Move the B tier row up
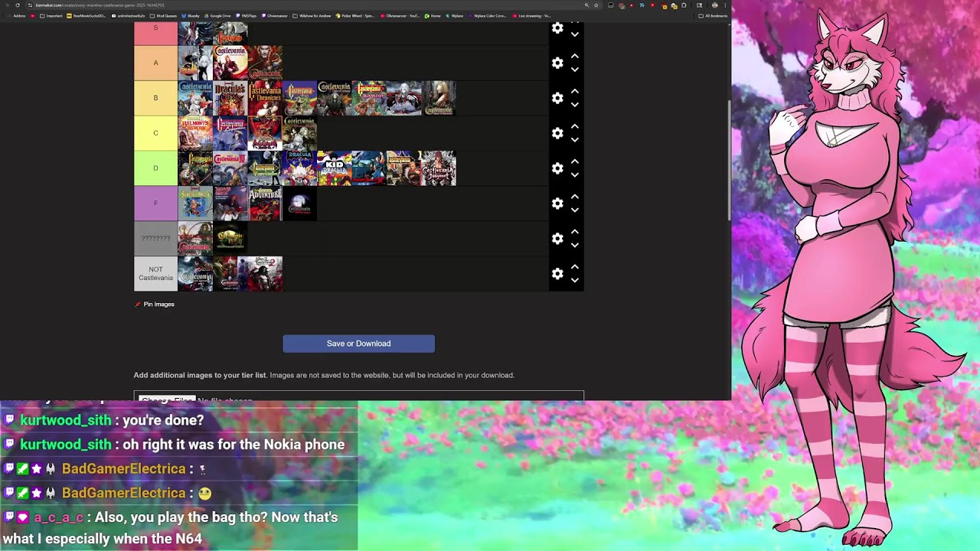The height and width of the screenshot is (551, 980). 575,91
